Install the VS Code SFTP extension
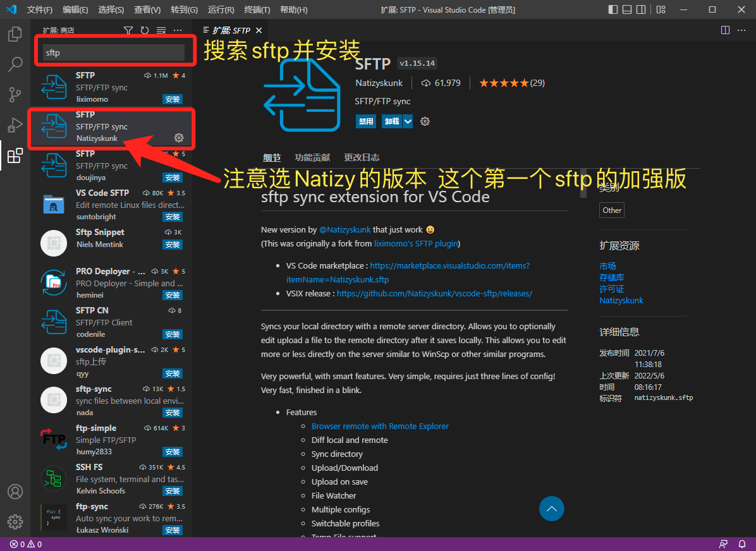Image resolution: width=756 pixels, height=551 pixels. point(173,217)
